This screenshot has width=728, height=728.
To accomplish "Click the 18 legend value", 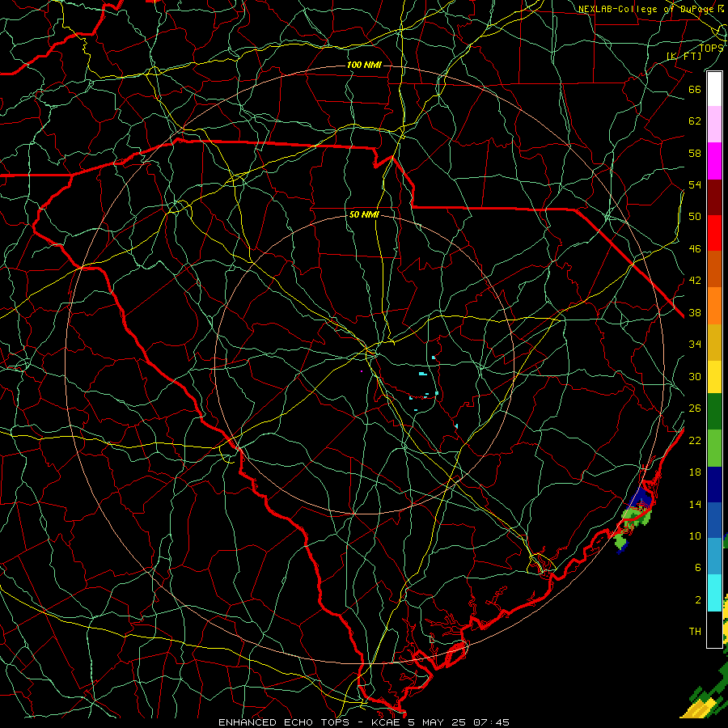I will [x=695, y=472].
